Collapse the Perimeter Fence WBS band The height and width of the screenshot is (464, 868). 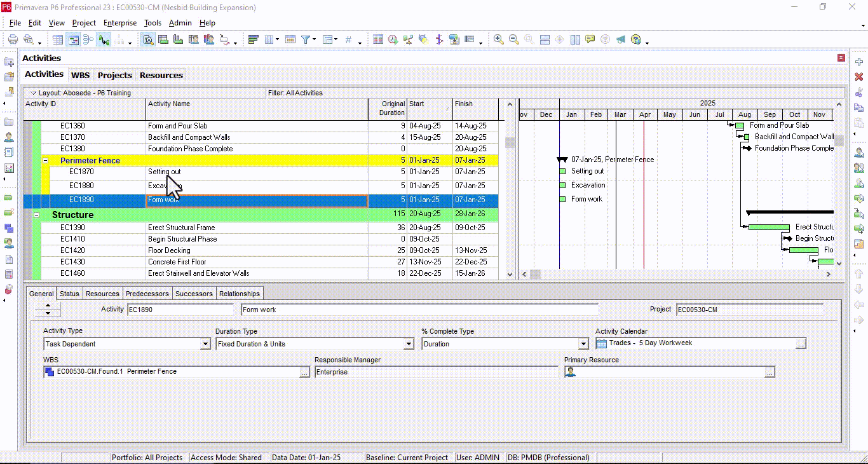[x=45, y=161]
